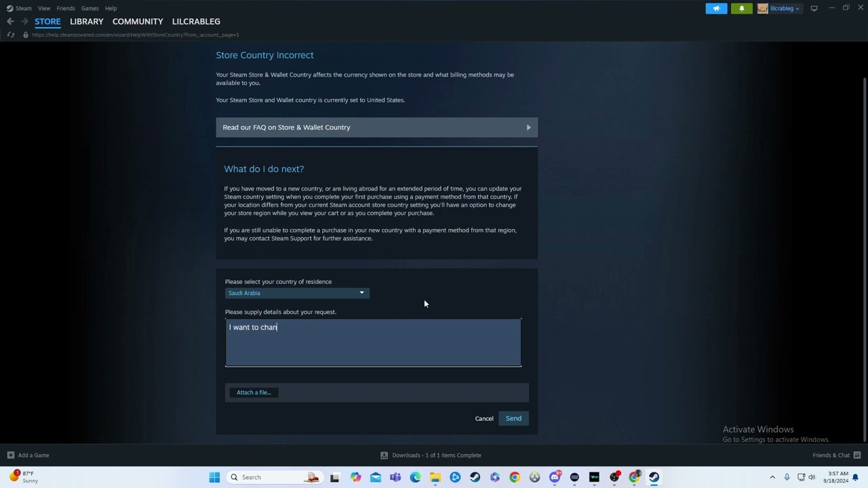This screenshot has width=868, height=488.
Task: Open the Help menu
Action: (111, 8)
